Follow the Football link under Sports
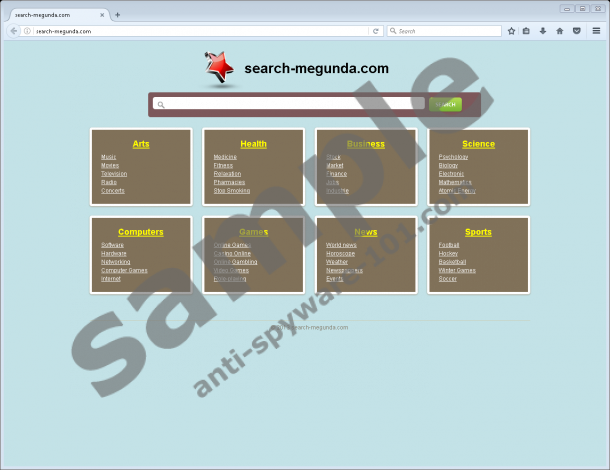 click(x=449, y=245)
